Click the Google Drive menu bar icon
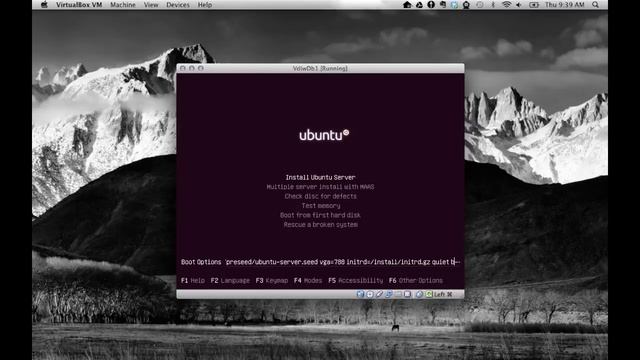Viewport: 640px width, 360px height. coord(419,5)
